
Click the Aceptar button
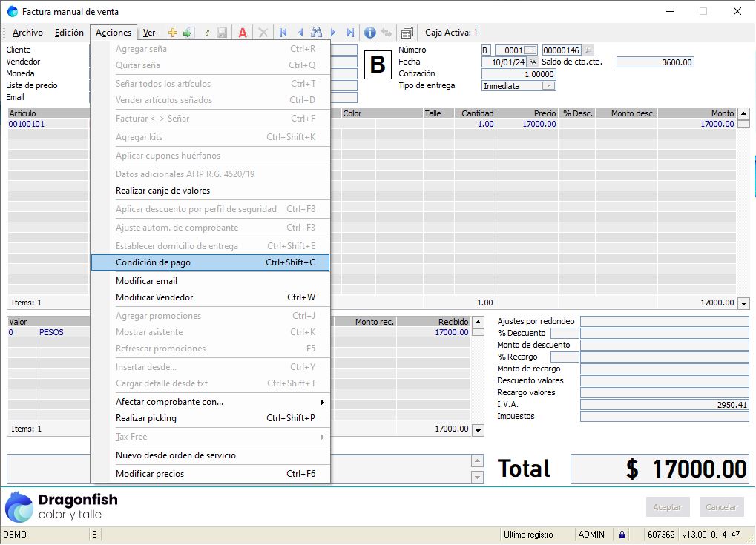(667, 507)
